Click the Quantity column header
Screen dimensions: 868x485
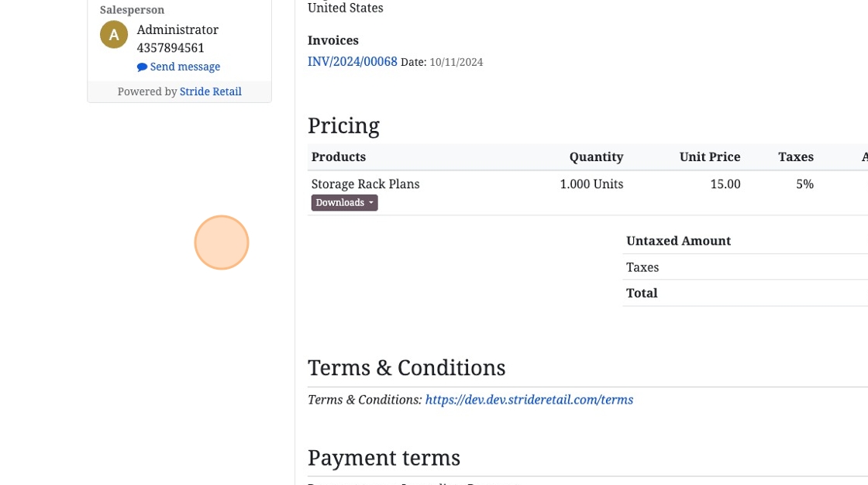point(596,157)
